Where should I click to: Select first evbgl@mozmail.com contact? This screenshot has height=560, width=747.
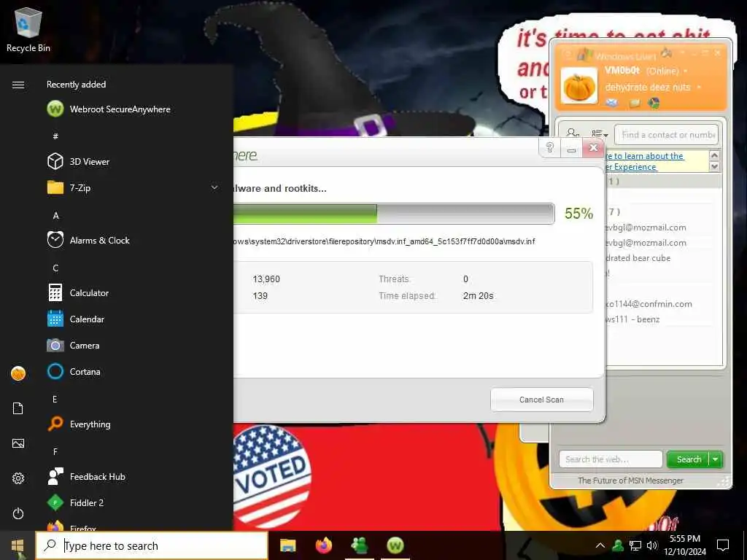coord(646,227)
